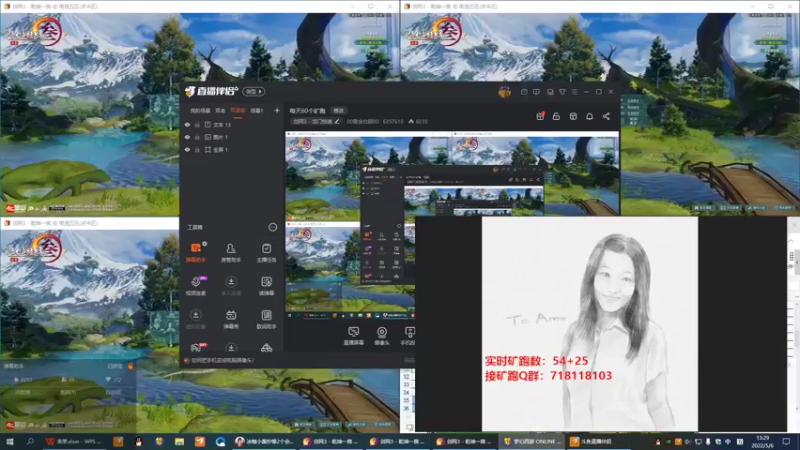Open the Windows notification center icon
The height and width of the screenshot is (450, 800).
pyautogui.click(x=786, y=442)
